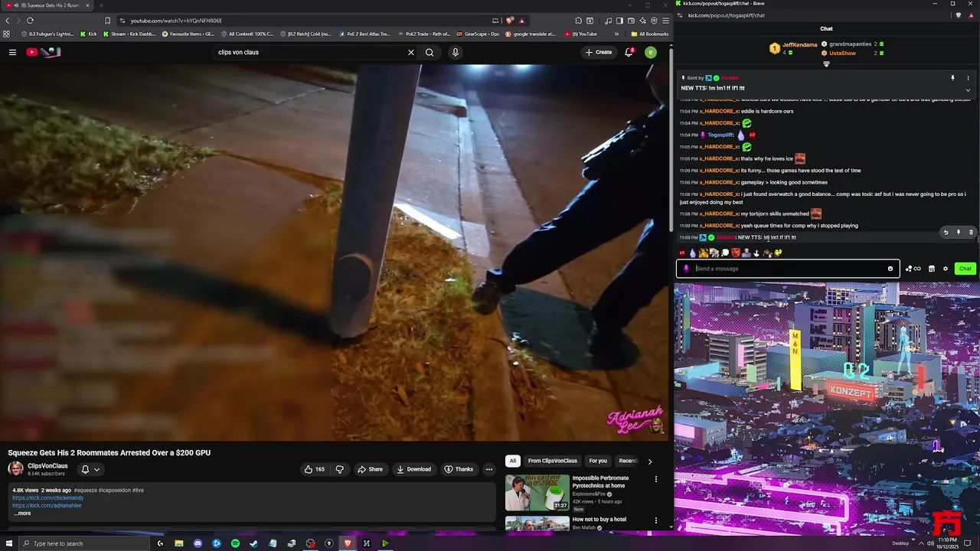Viewport: 980px width, 551px height.
Task: Click the YouTube Create button
Action: [x=599, y=52]
